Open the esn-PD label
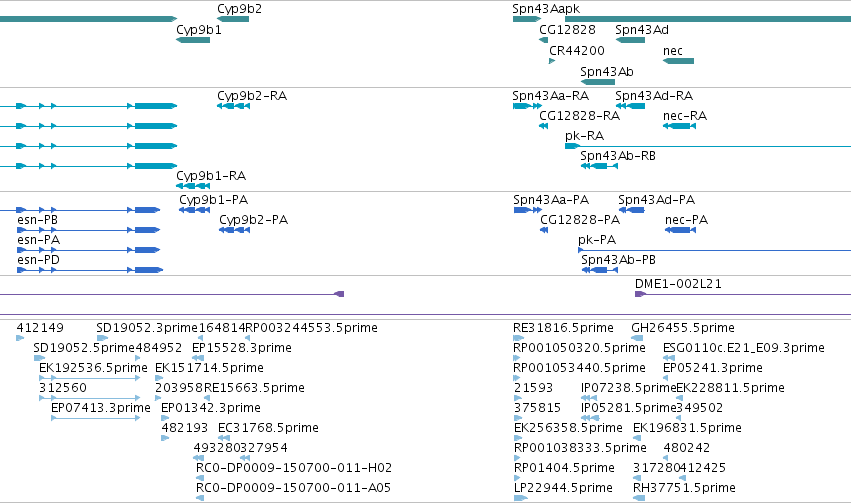851x503 pixels. (x=38, y=260)
